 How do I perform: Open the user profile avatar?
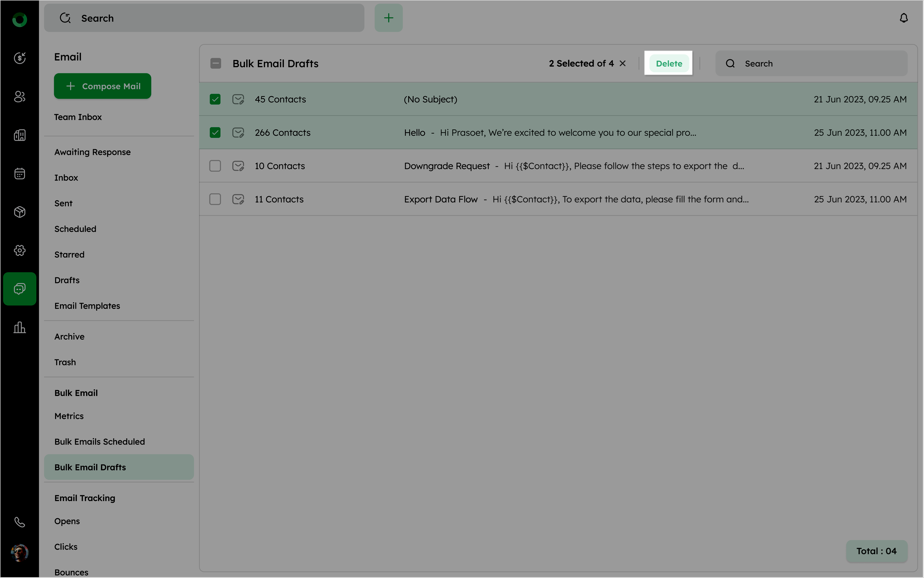[x=19, y=552]
